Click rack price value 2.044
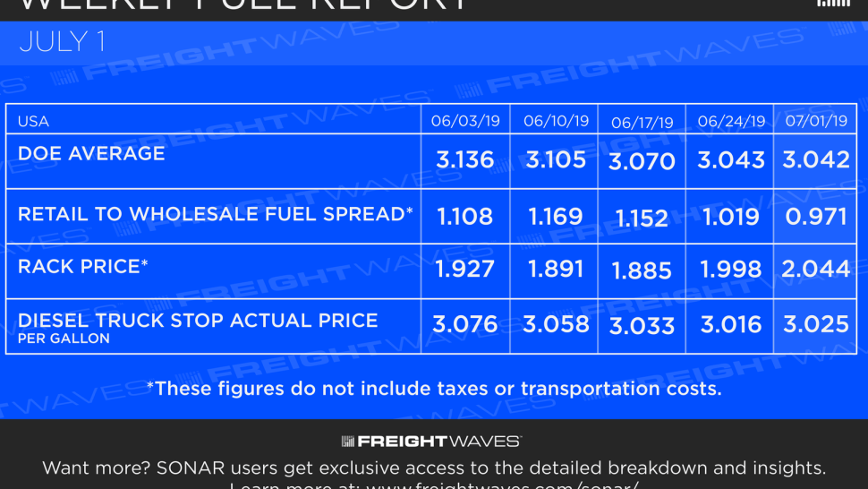This screenshot has width=868, height=489. pyautogui.click(x=816, y=270)
